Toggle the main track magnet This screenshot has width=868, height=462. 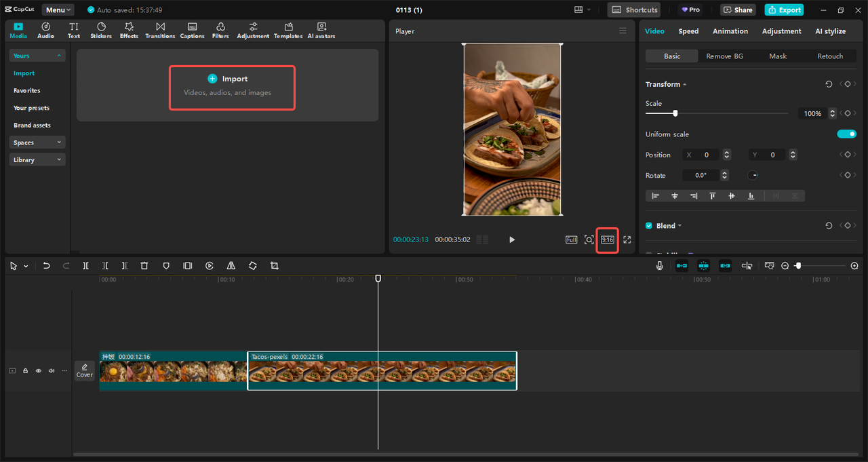click(682, 266)
